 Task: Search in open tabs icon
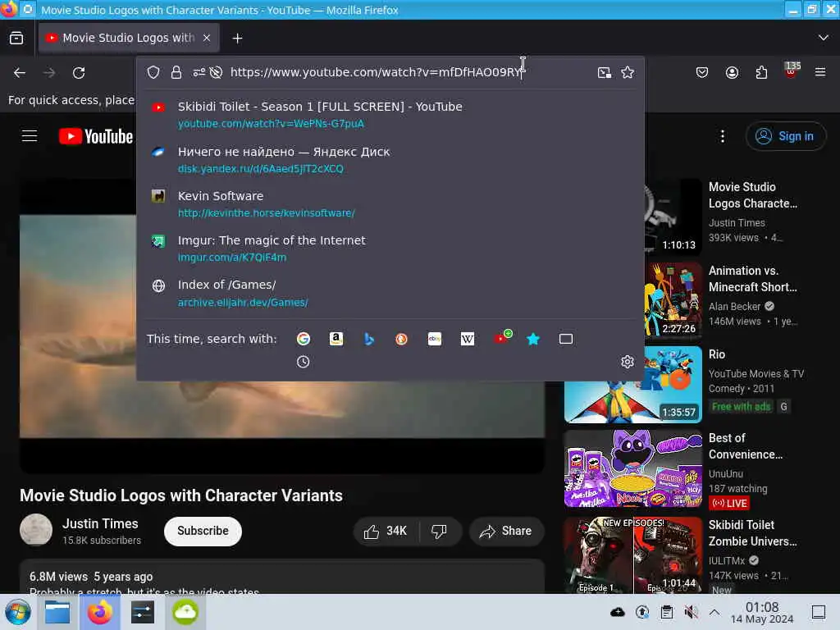click(566, 339)
